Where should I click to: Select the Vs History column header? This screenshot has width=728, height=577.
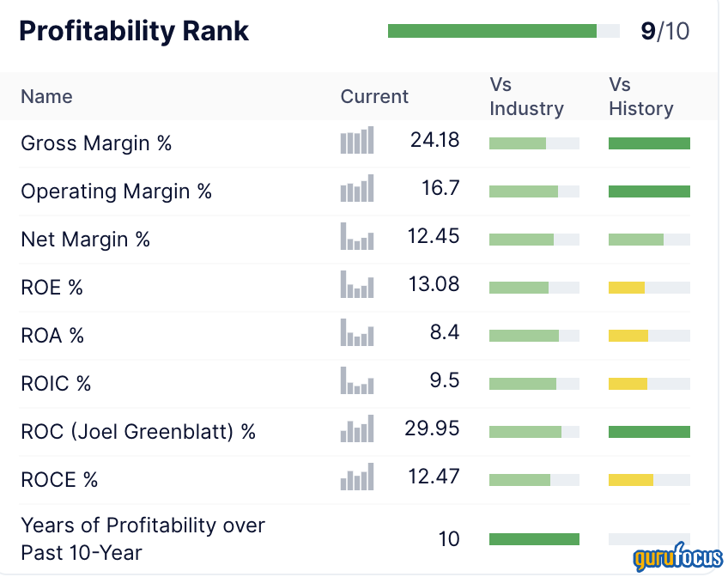[640, 96]
